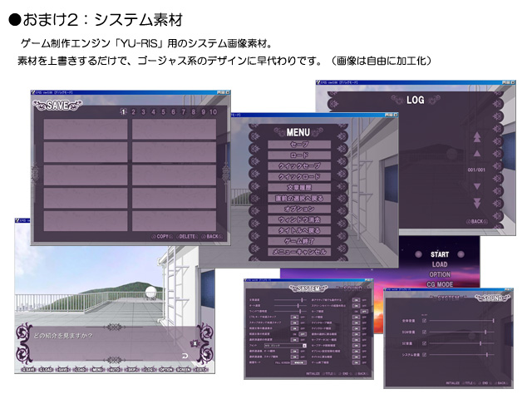Select save page 5 in SAVE window
The image size is (532, 399).
(163, 112)
